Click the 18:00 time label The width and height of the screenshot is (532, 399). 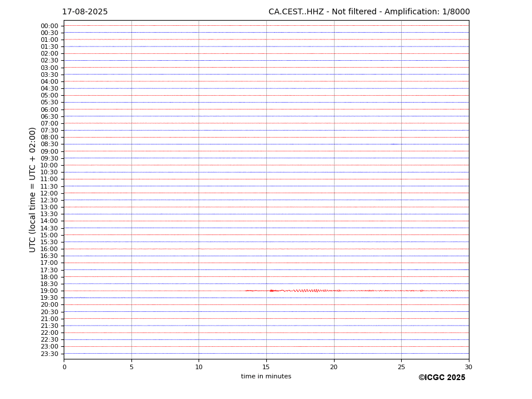point(49,277)
